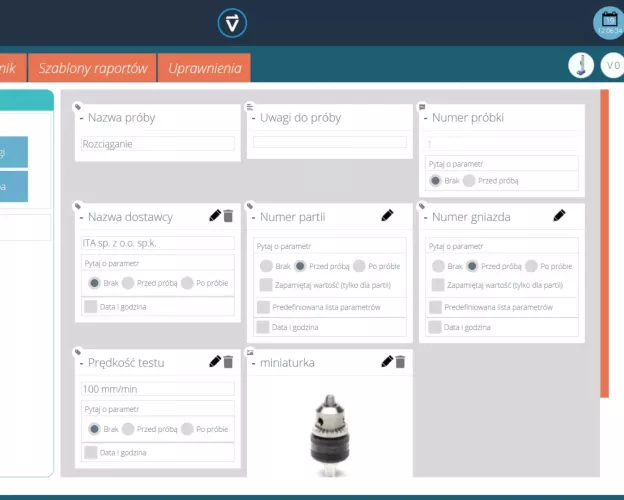Image resolution: width=624 pixels, height=500 pixels.
Task: Click the drill chuck thumbnail image
Action: (x=329, y=432)
